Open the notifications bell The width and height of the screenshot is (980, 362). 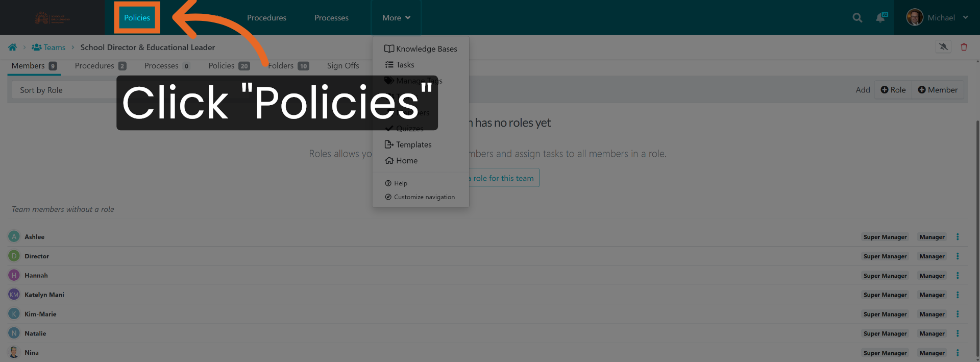click(x=881, y=17)
